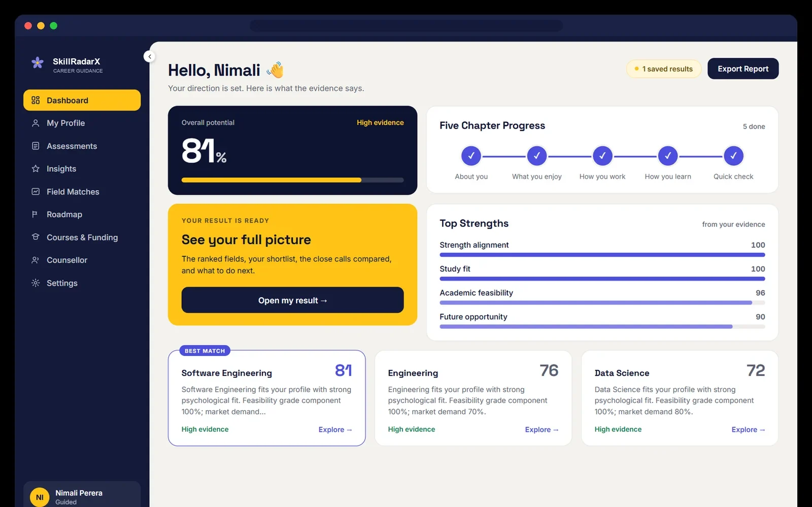The image size is (812, 507).
Task: Click the Future opportunity strength bar
Action: pyautogui.click(x=602, y=326)
